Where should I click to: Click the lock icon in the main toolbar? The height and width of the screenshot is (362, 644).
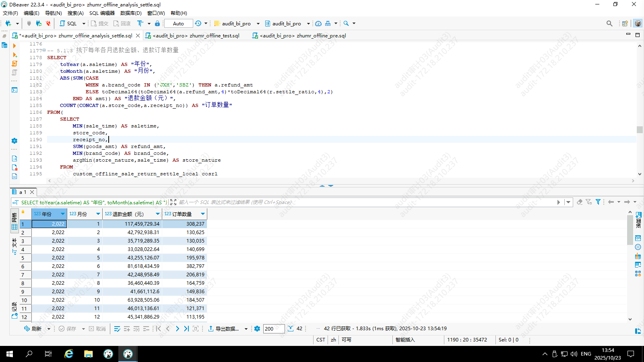point(157,23)
